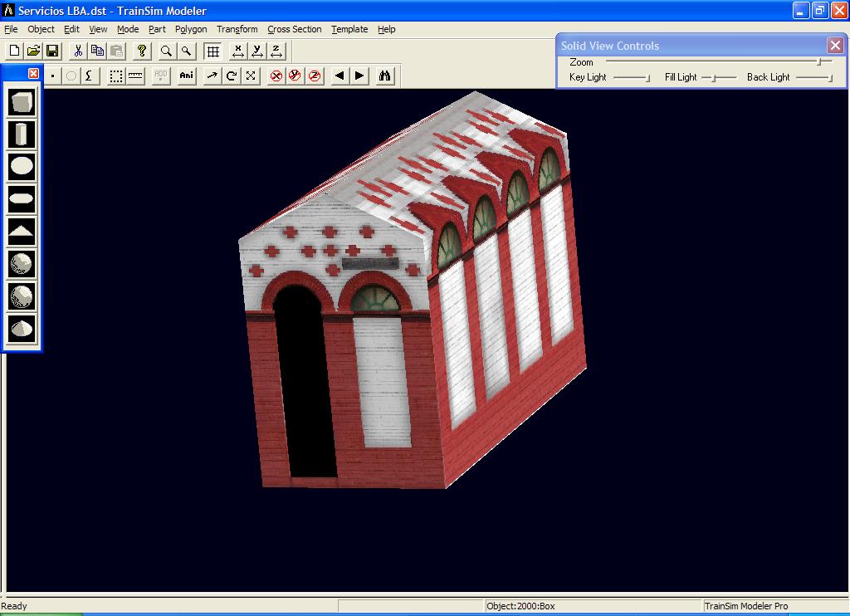Pick the pyramid shape in the primitives palette
Screen dimensions: 850x616
tap(22, 231)
